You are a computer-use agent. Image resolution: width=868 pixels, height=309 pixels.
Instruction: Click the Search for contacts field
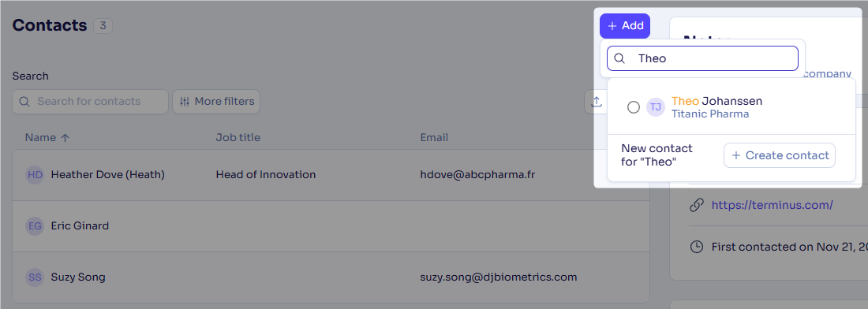(90, 102)
